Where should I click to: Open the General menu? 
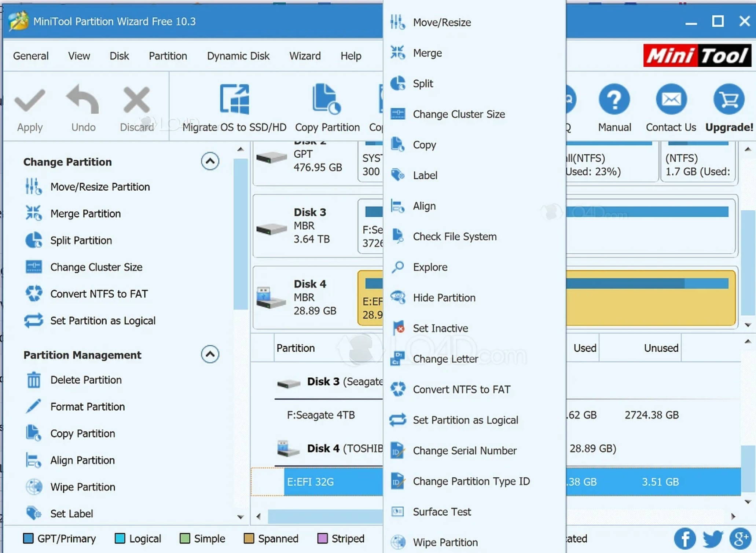click(31, 56)
